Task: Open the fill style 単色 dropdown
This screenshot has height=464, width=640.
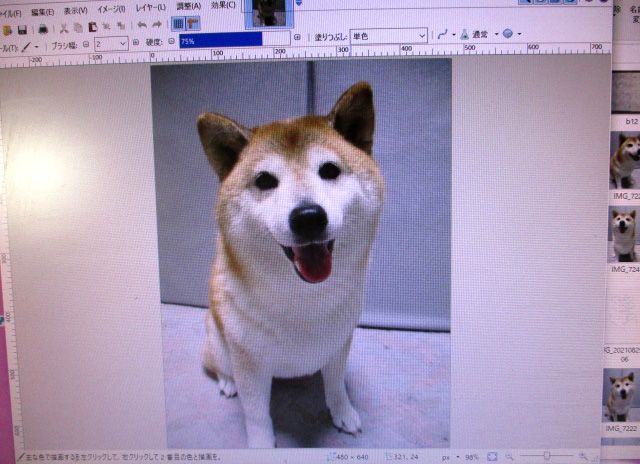Action: 420,36
